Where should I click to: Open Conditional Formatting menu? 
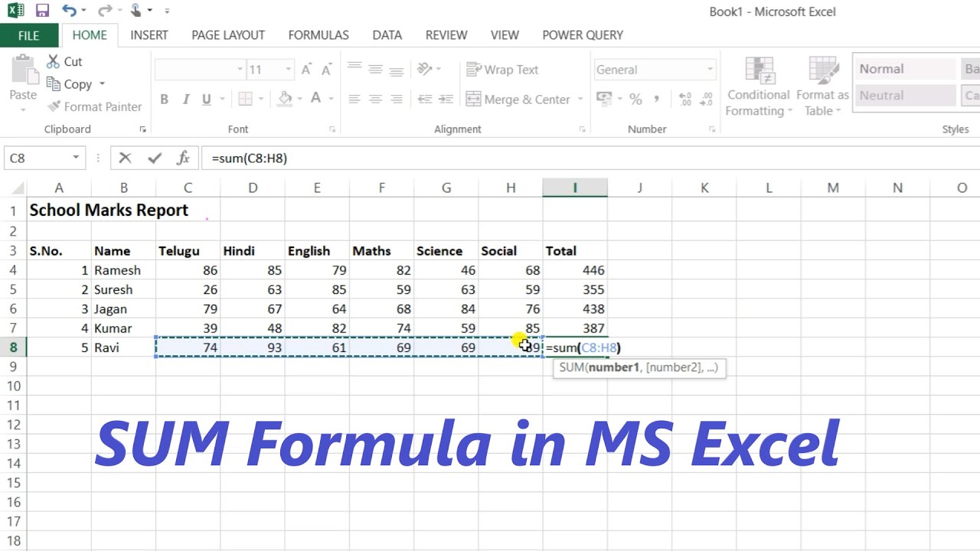coord(759,86)
